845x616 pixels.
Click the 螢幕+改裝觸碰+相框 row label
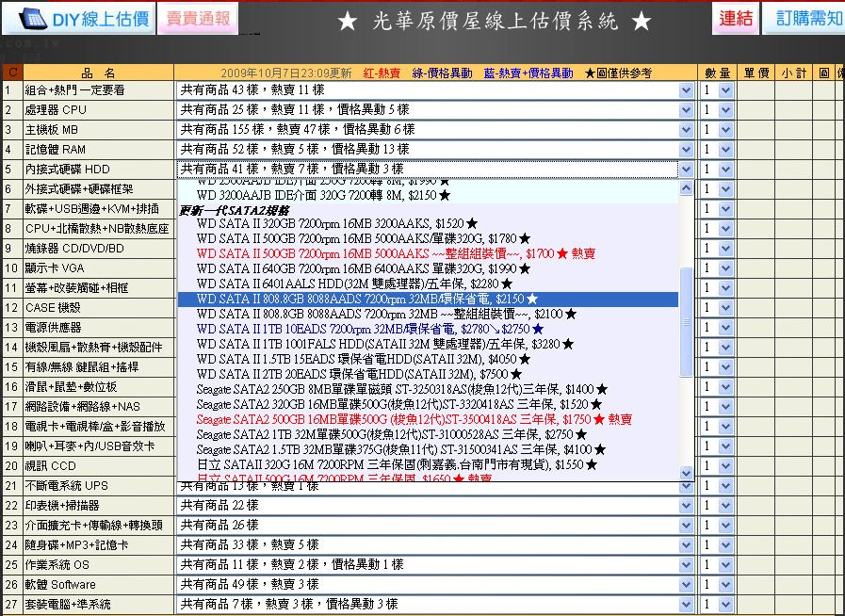pos(76,288)
